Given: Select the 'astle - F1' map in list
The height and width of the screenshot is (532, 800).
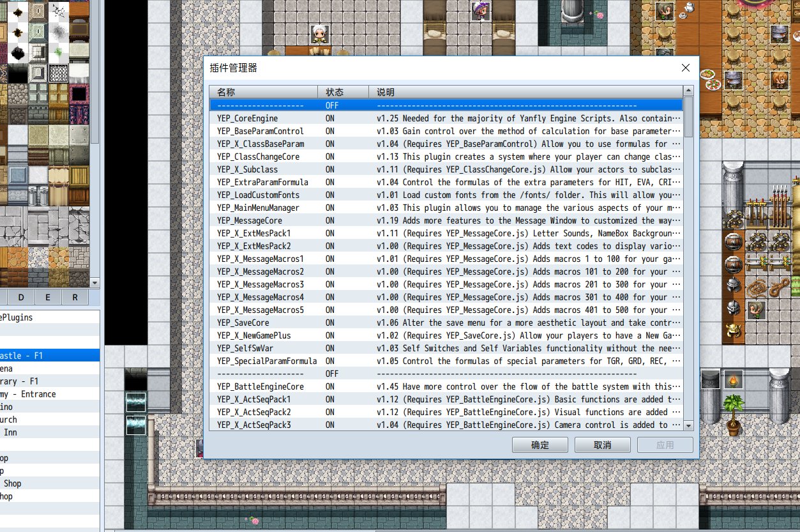Looking at the screenshot, I should point(50,356).
